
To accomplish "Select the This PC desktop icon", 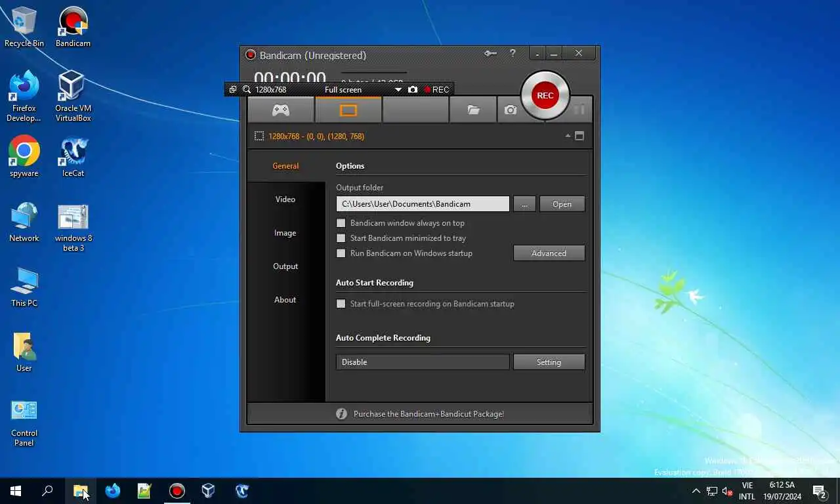I will coord(24,287).
